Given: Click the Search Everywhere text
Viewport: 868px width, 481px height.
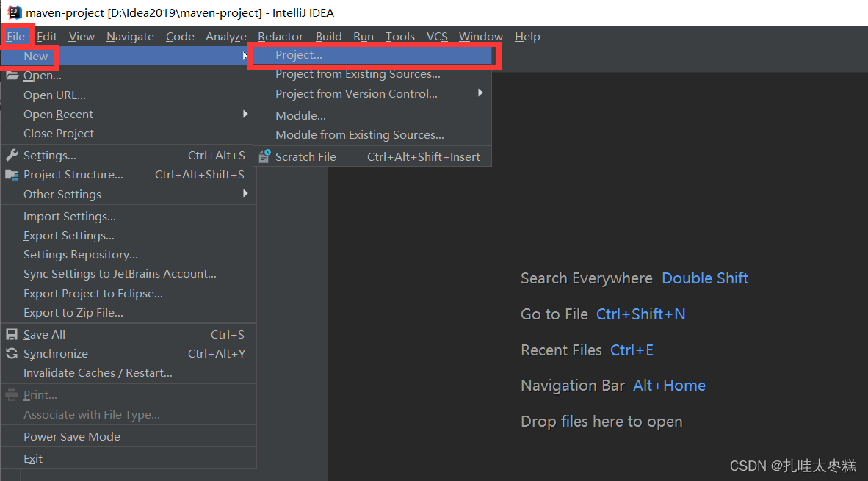Looking at the screenshot, I should [x=586, y=278].
